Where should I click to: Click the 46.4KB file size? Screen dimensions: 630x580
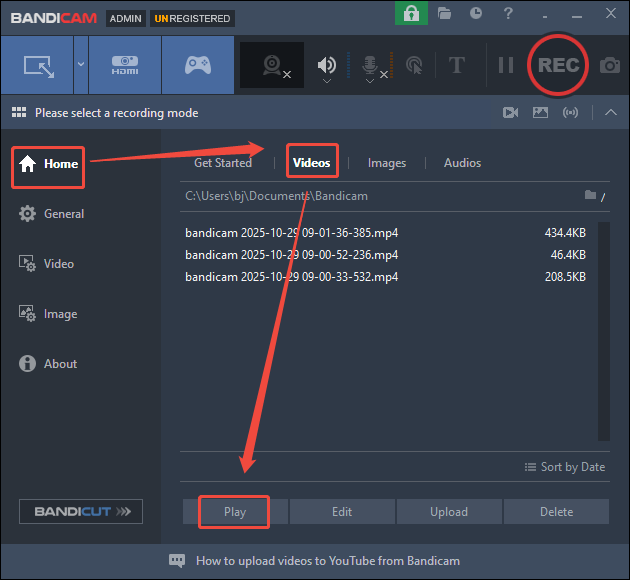point(568,255)
